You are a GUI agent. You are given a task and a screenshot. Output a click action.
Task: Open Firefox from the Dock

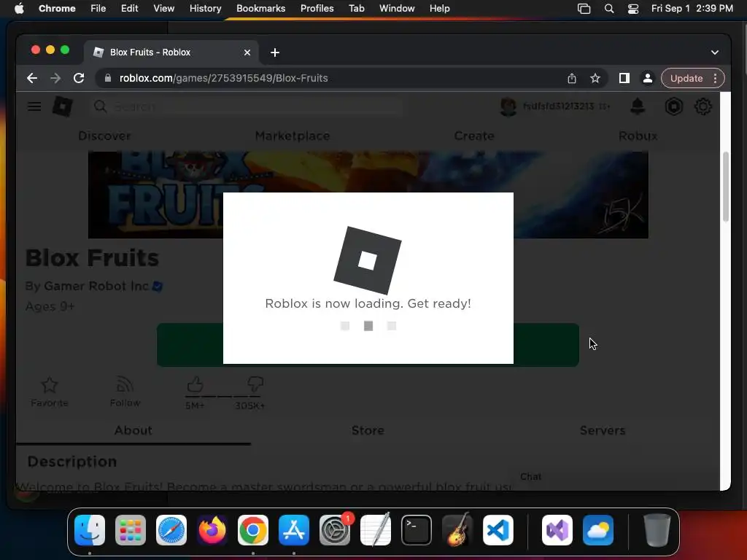(x=212, y=530)
